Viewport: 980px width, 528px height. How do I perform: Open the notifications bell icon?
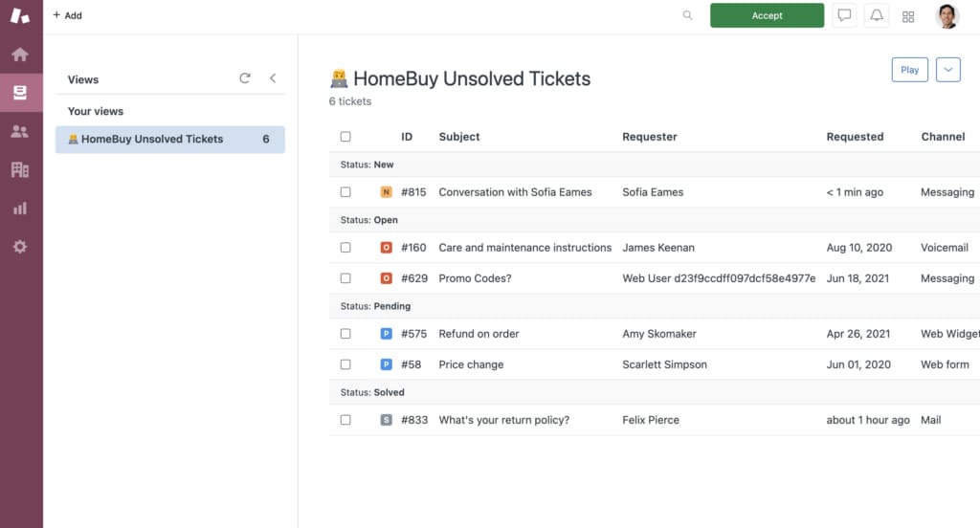point(876,15)
